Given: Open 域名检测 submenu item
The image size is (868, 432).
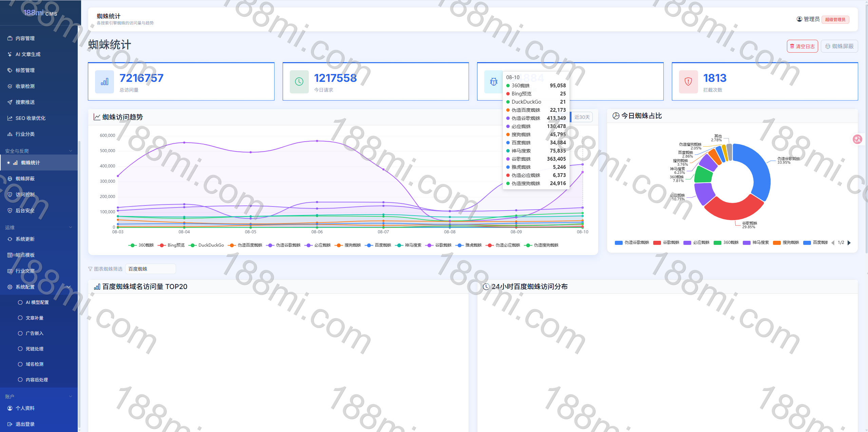Looking at the screenshot, I should [39, 364].
